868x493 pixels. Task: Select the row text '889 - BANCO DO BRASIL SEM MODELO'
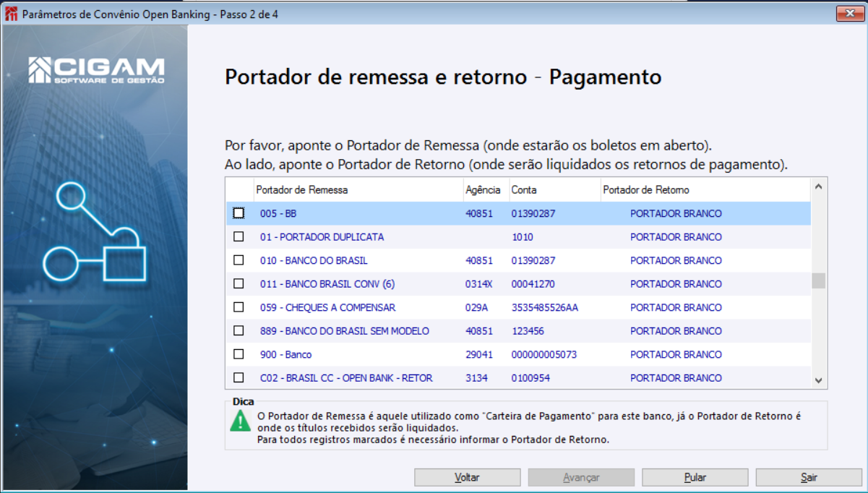[345, 331]
